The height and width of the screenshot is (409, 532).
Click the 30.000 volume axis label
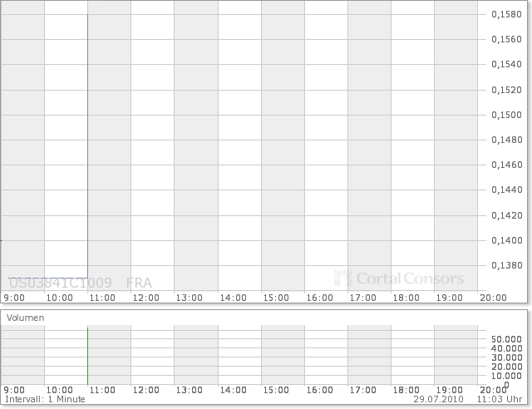[506, 357]
